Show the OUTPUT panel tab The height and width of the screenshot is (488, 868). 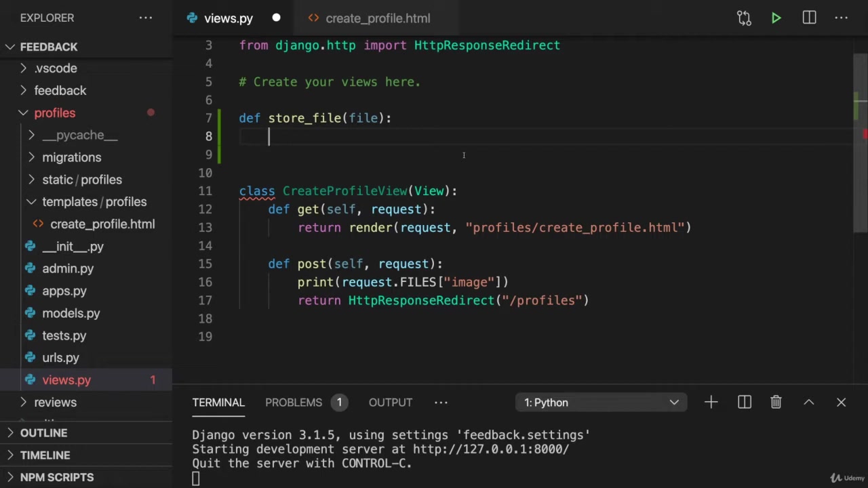390,403
